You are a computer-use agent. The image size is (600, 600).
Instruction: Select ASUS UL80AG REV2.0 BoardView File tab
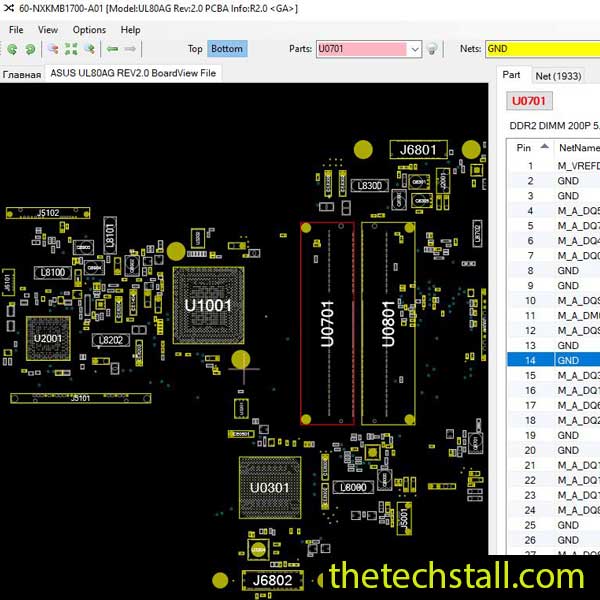[133, 73]
